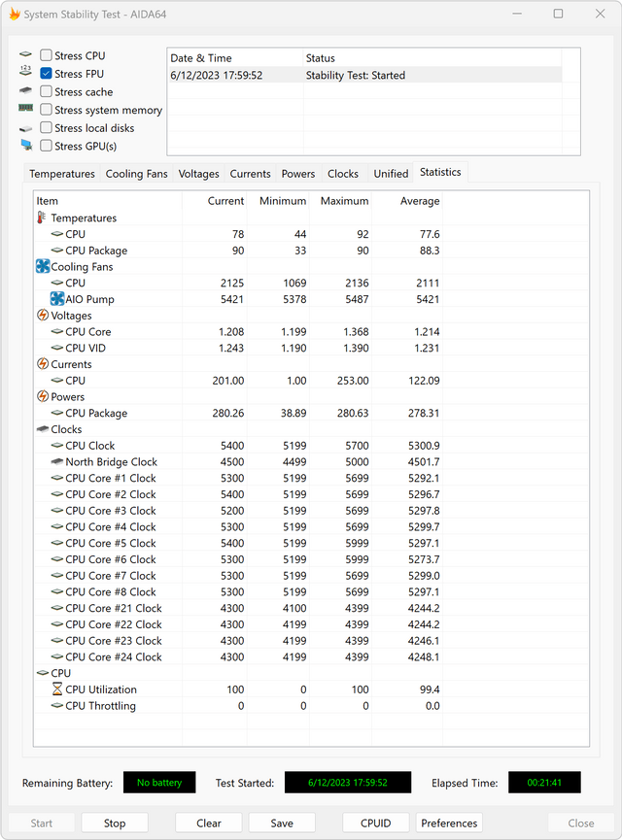622x840 pixels.
Task: Click the Test Started timestamp display
Action: [348, 782]
